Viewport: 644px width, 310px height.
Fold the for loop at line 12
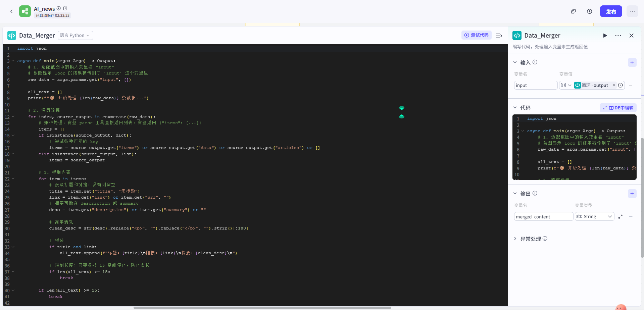(13, 117)
